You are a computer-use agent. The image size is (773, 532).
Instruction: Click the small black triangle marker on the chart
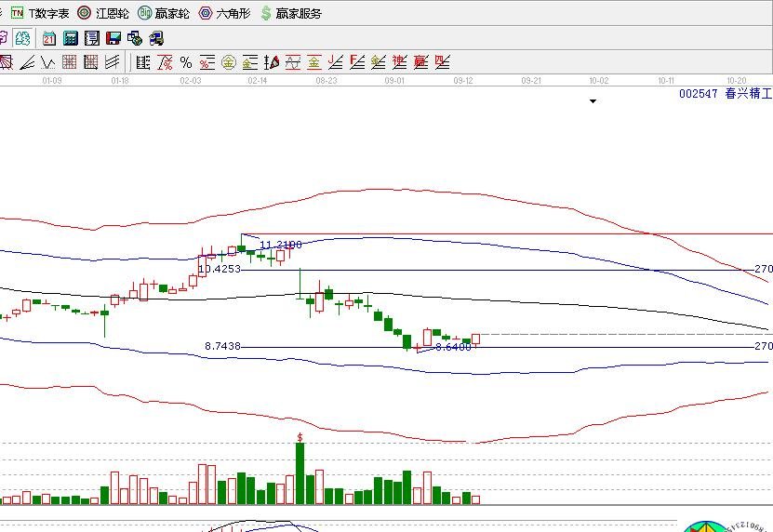point(593,101)
